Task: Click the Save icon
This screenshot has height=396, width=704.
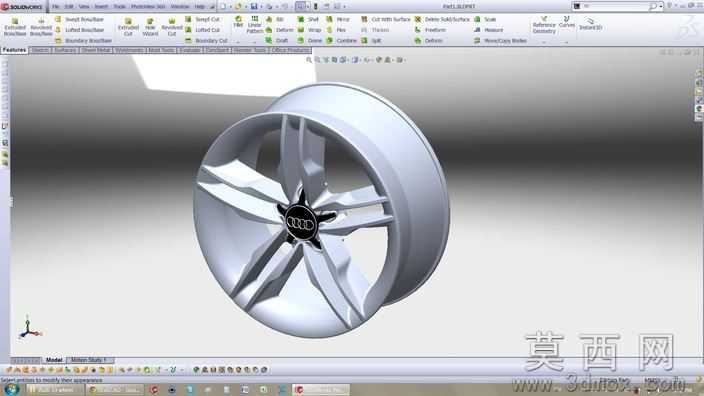Action: click(x=254, y=6)
